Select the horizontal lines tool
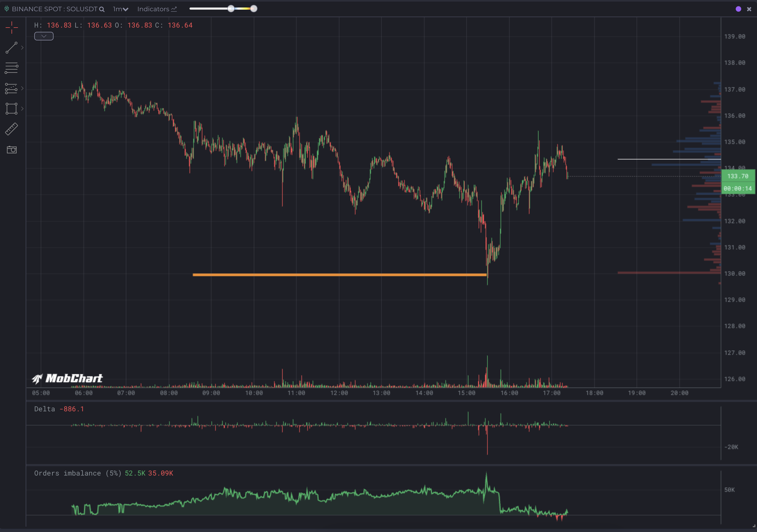Screen dimensions: 757x532 click(12, 68)
